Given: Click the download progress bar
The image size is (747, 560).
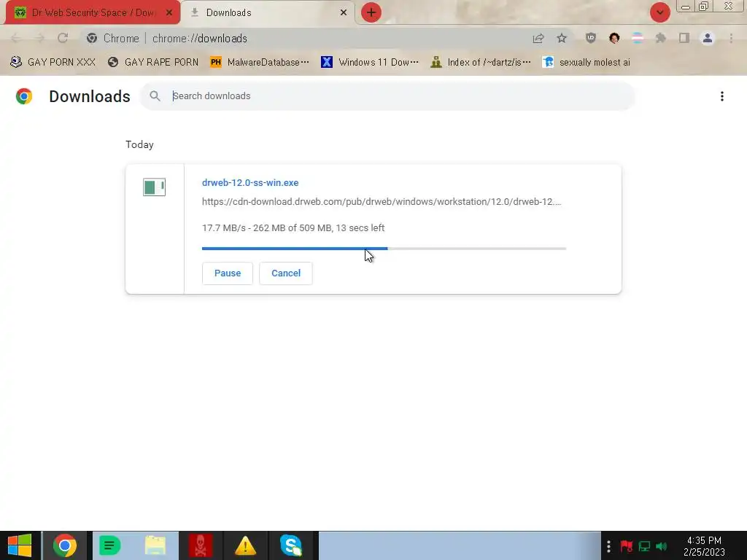Looking at the screenshot, I should (384, 249).
